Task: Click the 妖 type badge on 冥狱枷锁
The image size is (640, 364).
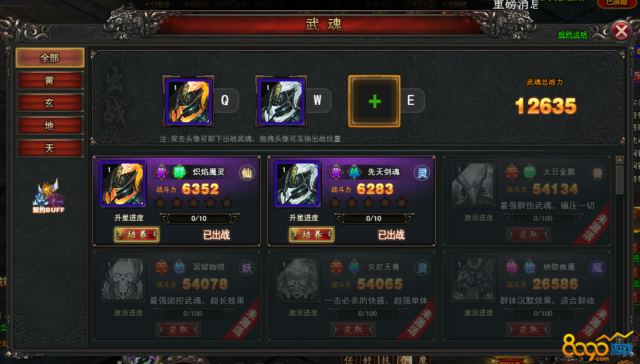Action: (246, 268)
